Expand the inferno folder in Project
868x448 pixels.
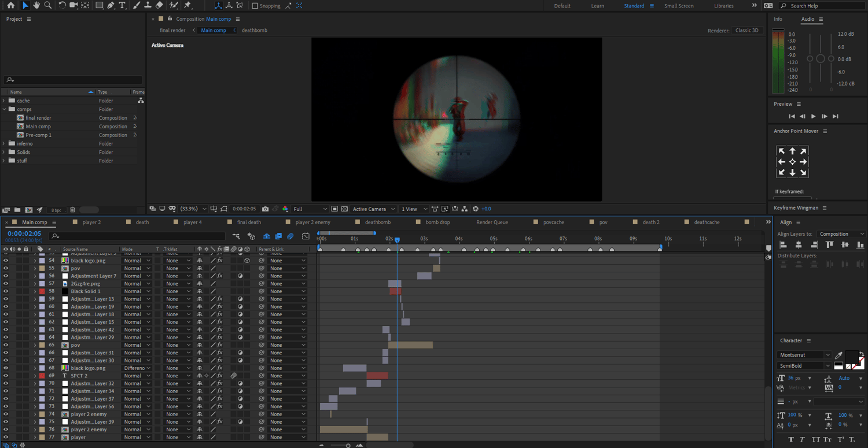point(5,143)
